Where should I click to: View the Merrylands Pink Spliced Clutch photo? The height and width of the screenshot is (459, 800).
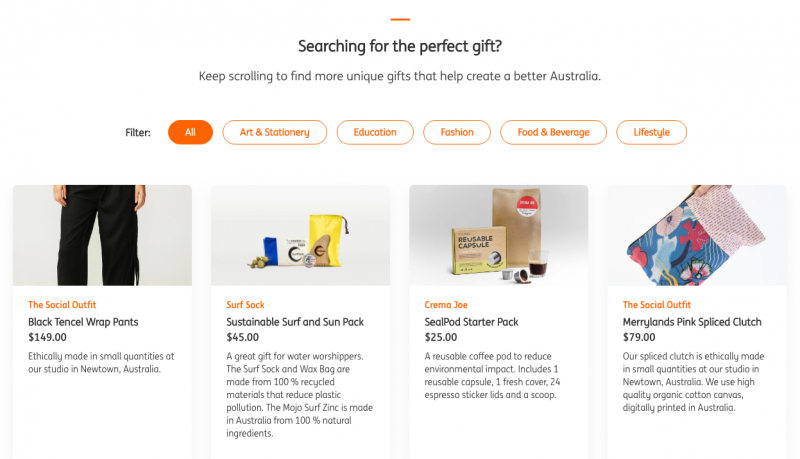point(697,235)
